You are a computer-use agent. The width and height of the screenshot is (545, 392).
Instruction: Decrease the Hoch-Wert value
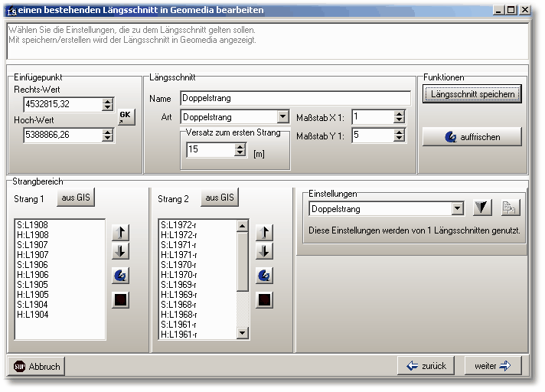click(108, 138)
